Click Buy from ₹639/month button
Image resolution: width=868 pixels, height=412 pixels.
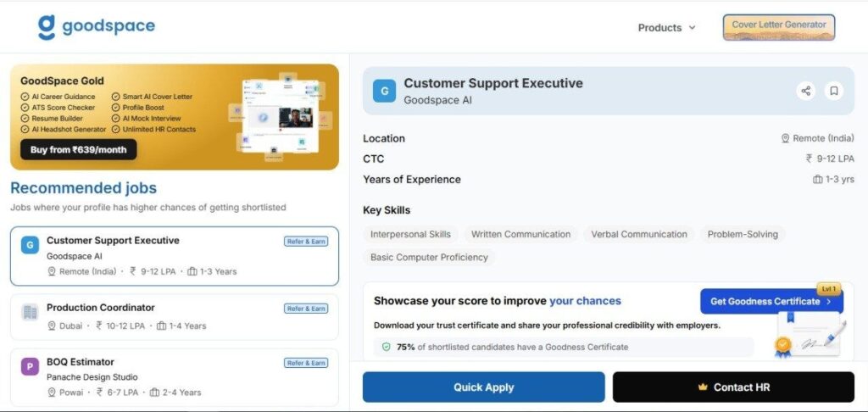[79, 149]
